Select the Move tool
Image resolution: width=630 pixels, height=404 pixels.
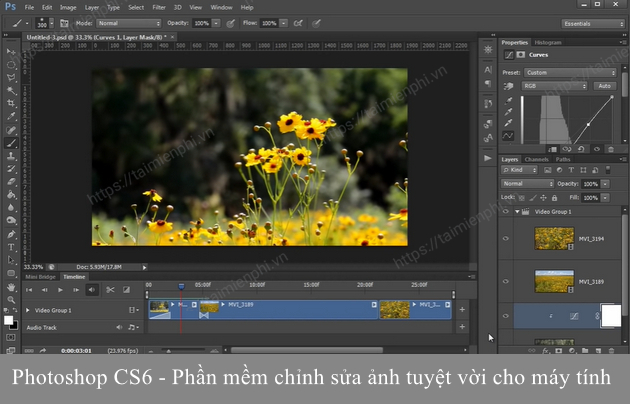coord(10,51)
